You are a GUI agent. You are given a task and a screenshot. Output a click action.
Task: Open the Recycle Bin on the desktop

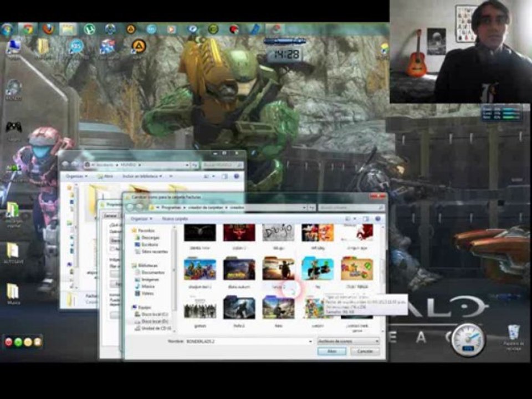pyautogui.click(x=513, y=333)
